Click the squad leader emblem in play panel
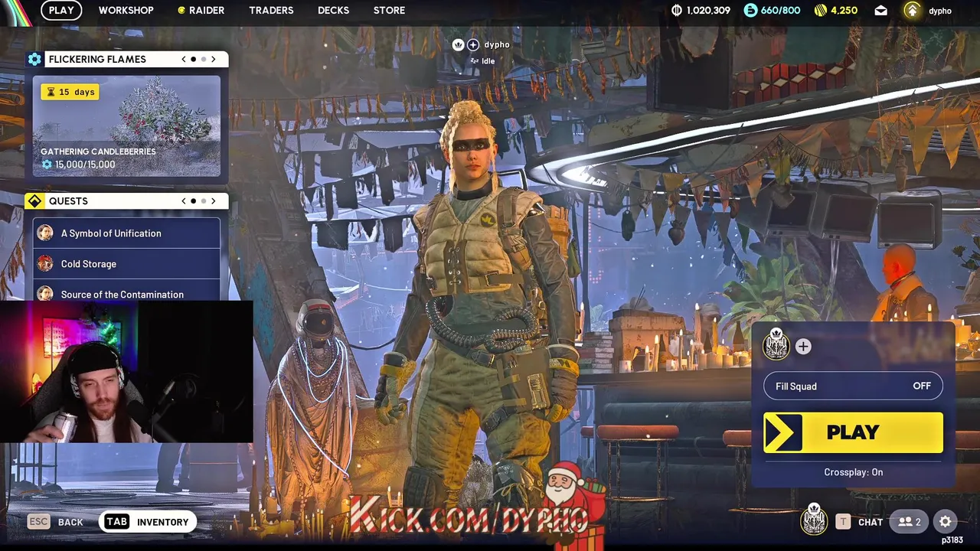 (x=776, y=345)
